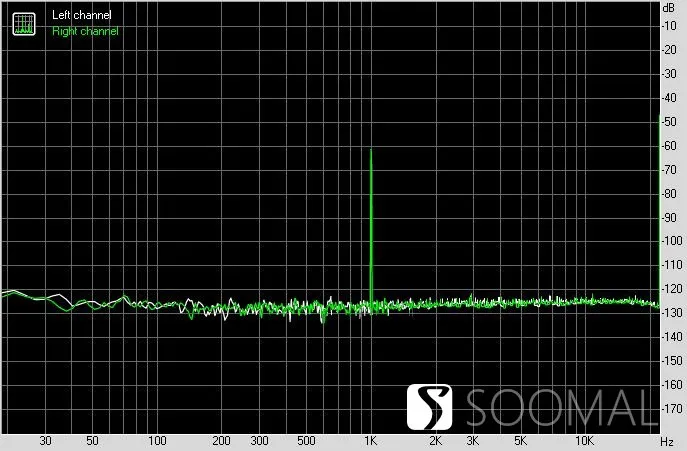Viewport: 687px width, 451px height.
Task: Click the 200 frequency axis label
Action: [221, 441]
